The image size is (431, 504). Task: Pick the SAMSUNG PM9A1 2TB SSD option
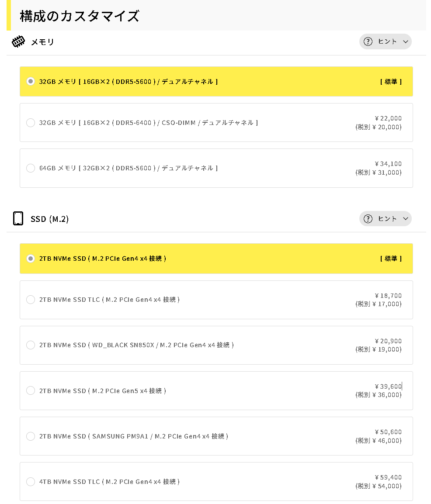coord(31,436)
